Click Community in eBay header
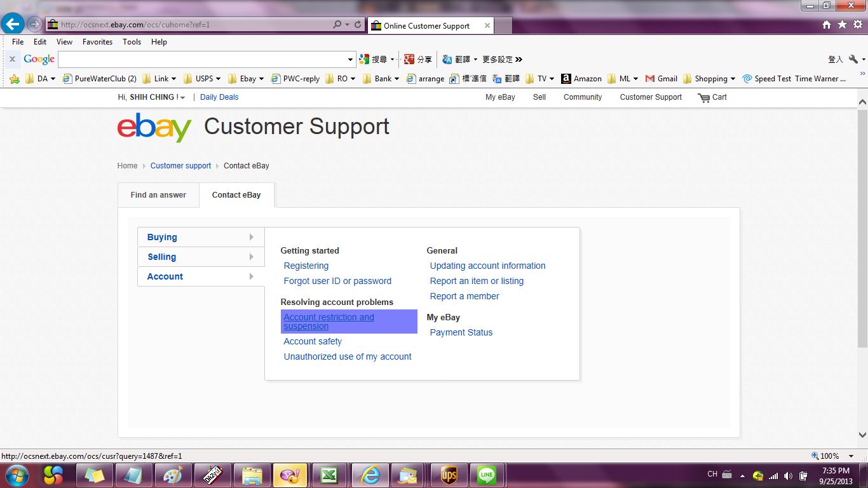This screenshot has width=868, height=488. (583, 97)
